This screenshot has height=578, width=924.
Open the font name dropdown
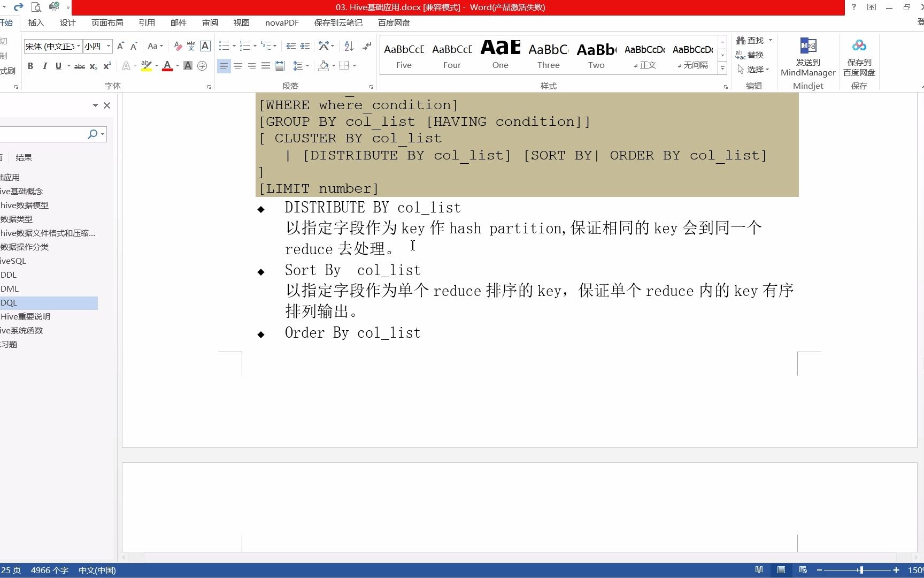pyautogui.click(x=78, y=46)
